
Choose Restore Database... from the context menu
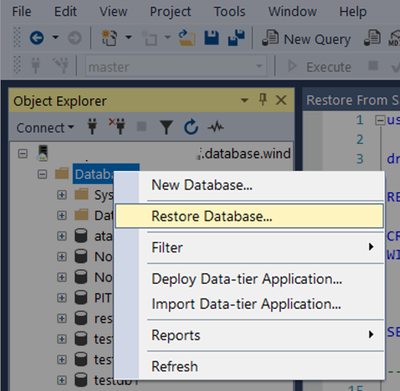point(249,216)
